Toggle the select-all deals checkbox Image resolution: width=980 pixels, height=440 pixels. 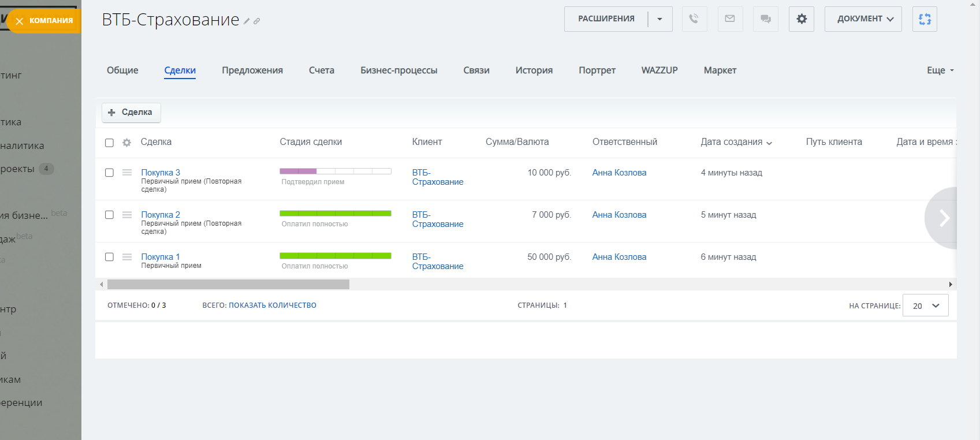coord(109,143)
